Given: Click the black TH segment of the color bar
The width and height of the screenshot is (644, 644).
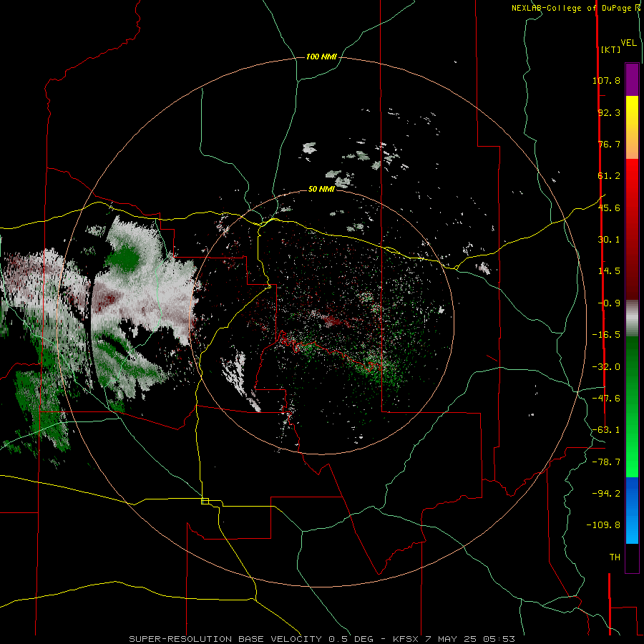Looking at the screenshot, I should [x=632, y=557].
